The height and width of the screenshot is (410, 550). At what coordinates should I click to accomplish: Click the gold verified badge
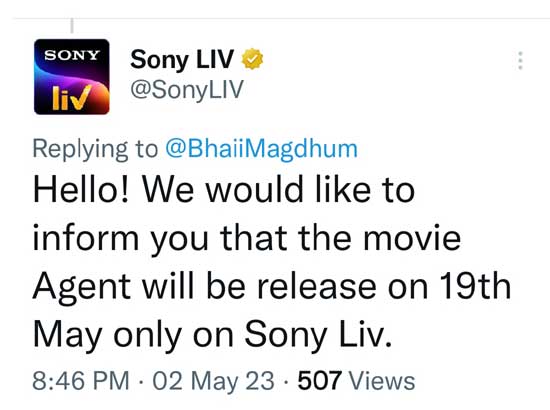pos(252,59)
